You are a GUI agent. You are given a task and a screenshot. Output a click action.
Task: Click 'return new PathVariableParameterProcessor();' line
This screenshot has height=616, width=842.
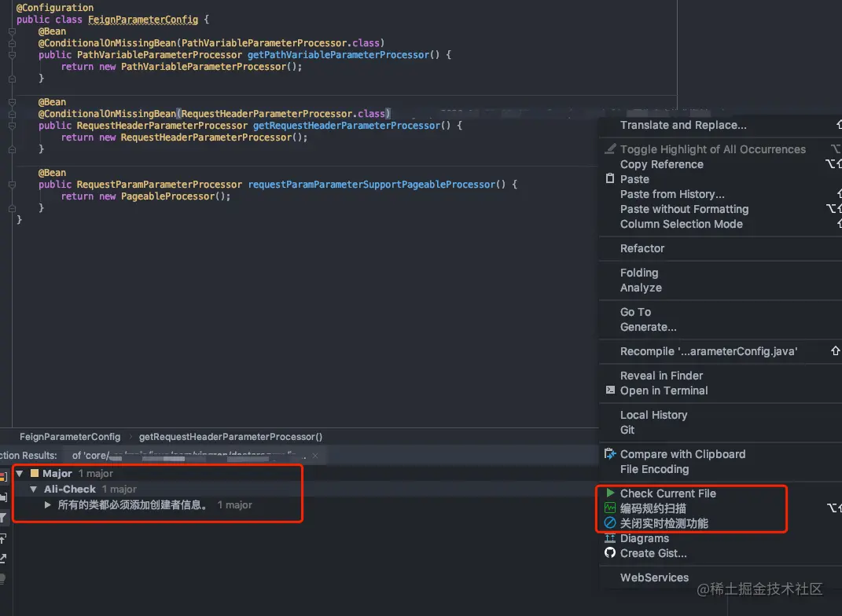pyautogui.click(x=182, y=67)
